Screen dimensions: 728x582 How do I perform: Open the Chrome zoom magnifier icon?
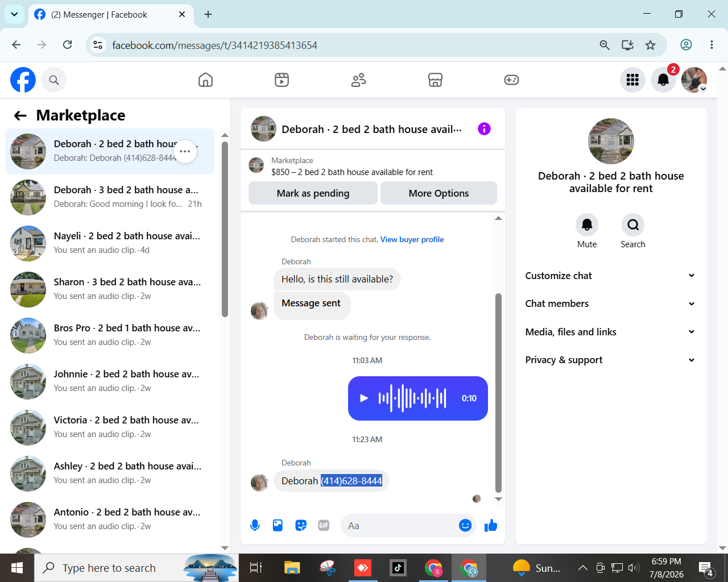605,45
